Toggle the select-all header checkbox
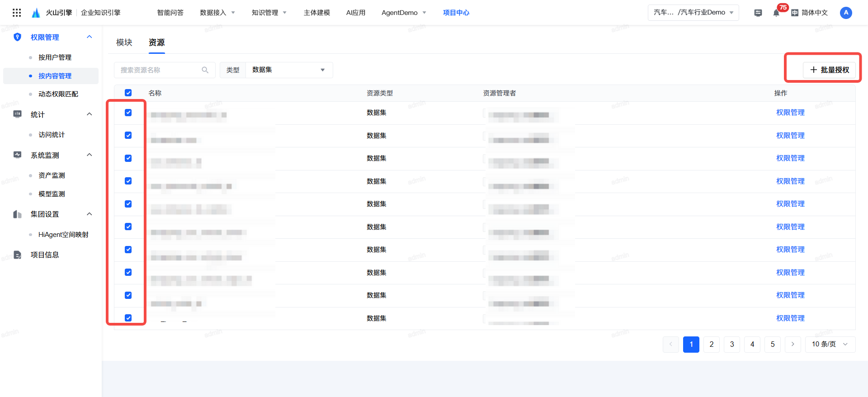The image size is (868, 397). pyautogui.click(x=128, y=93)
